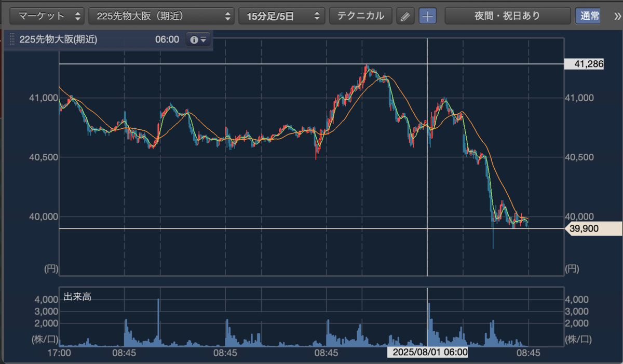Click the 出来高 volume panel label
This screenshot has height=364, width=623.
(77, 297)
